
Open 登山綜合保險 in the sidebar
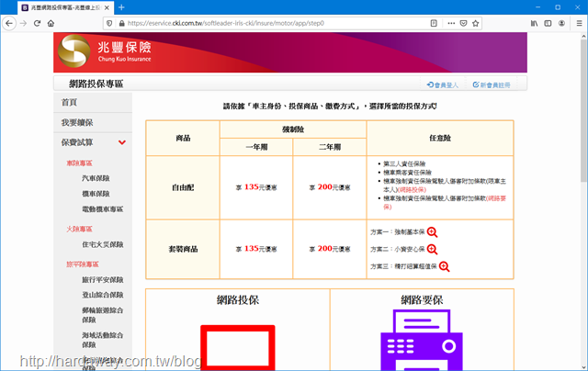(102, 295)
